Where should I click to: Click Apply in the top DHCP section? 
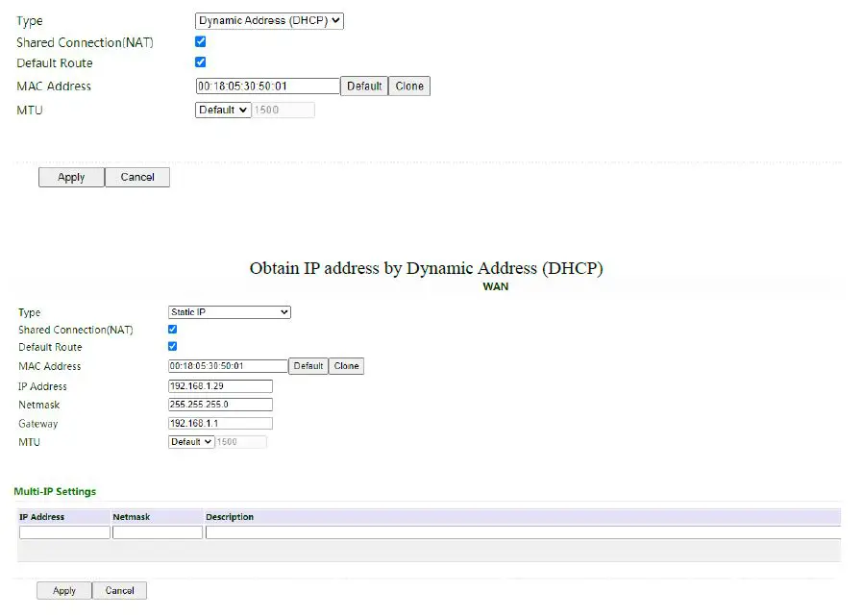click(70, 177)
